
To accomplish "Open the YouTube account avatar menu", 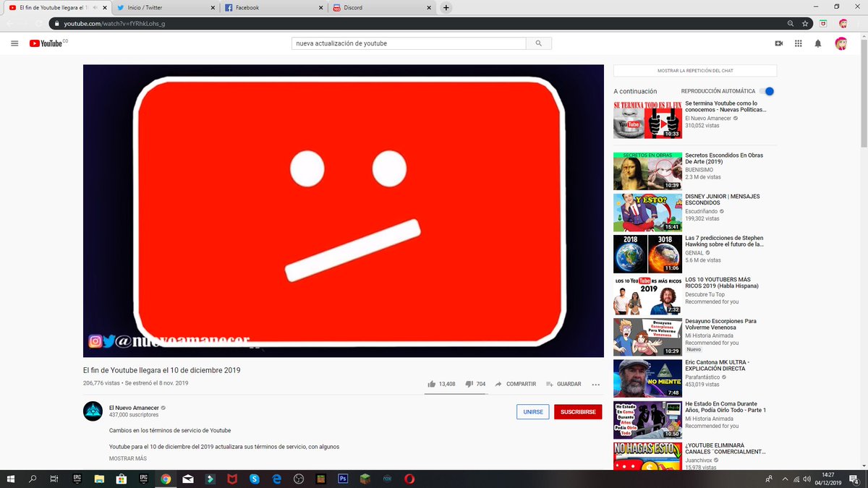I will point(841,43).
